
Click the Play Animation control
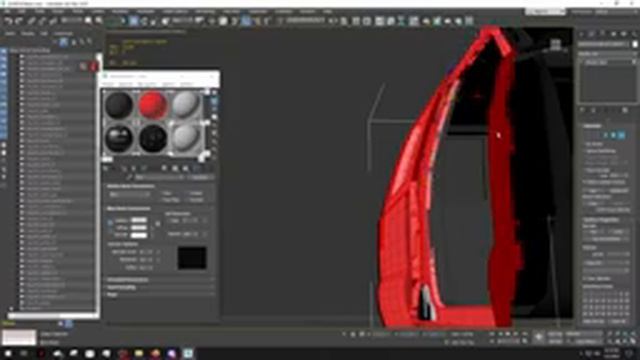tap(509, 334)
